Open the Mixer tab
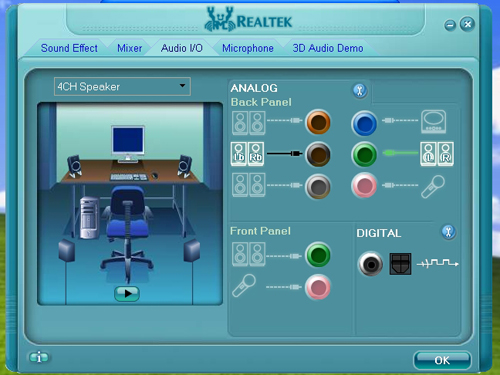Screen dimensions: 500x375 (x=130, y=48)
